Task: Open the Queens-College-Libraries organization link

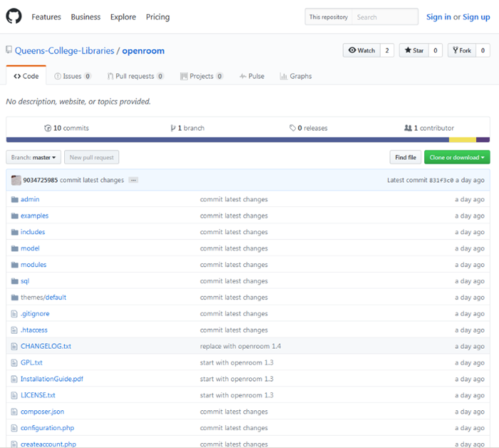Action: [x=64, y=51]
